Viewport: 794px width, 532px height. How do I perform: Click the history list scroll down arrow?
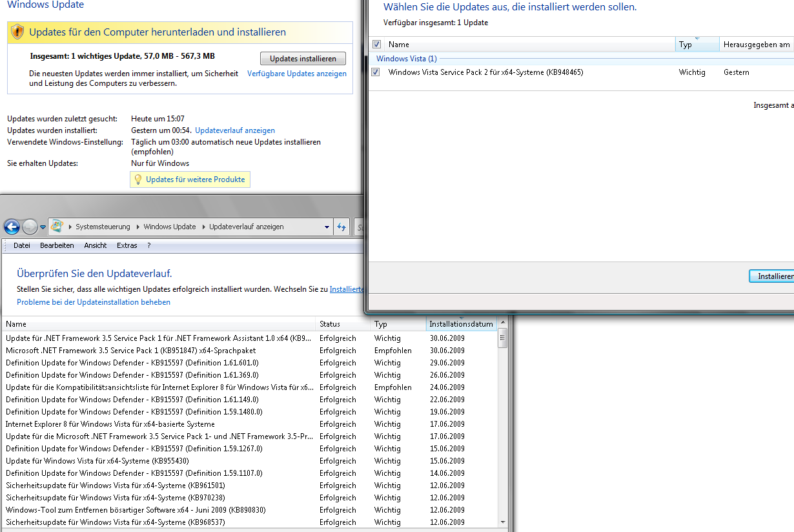(x=503, y=522)
